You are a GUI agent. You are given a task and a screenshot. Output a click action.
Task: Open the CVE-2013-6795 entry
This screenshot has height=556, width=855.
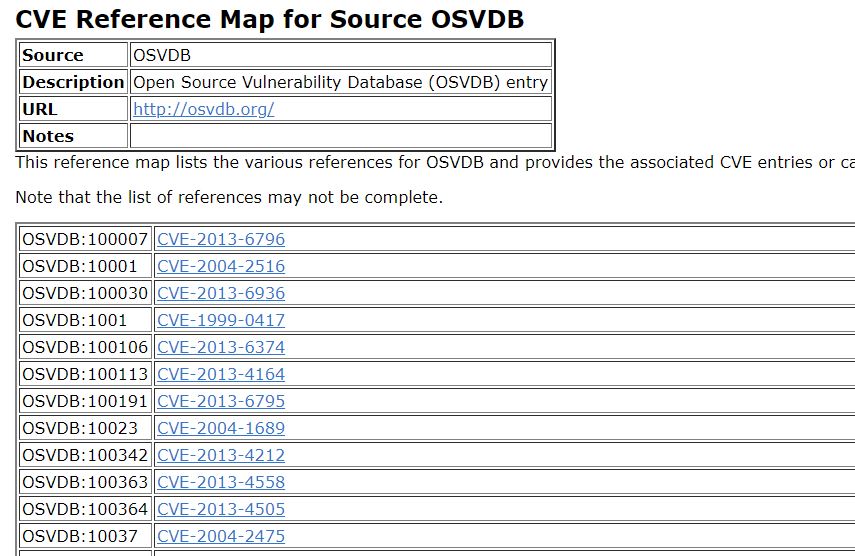point(221,401)
